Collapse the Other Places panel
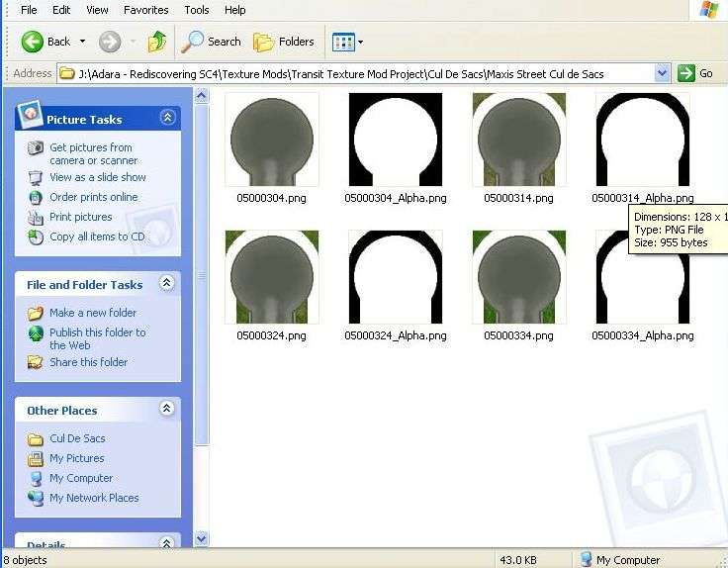The image size is (728, 568). [167, 409]
